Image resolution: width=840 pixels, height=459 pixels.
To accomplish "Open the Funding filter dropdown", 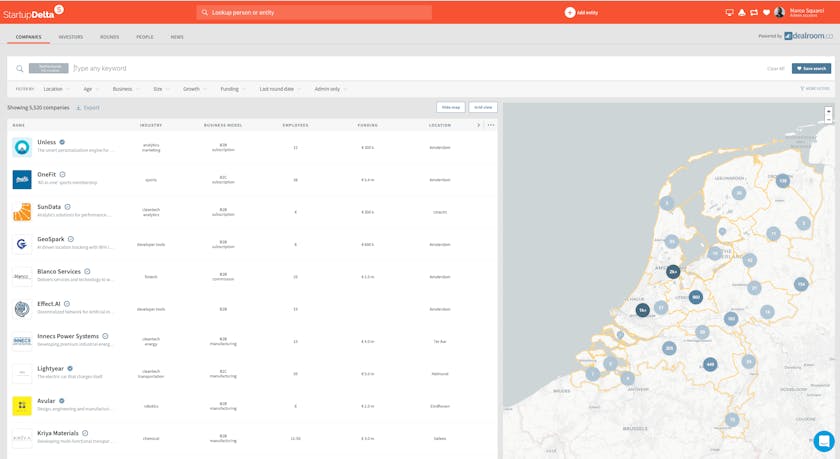I will click(x=233, y=89).
